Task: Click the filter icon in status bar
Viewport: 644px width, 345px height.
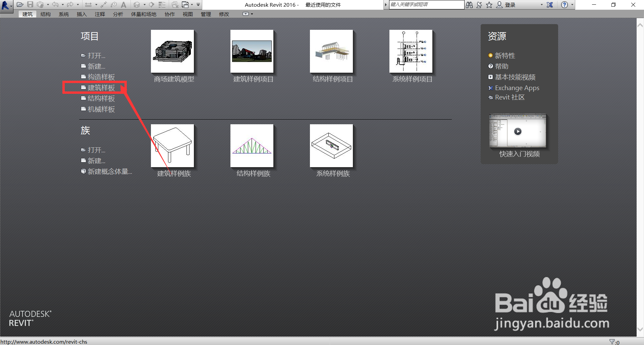Action: [x=612, y=342]
